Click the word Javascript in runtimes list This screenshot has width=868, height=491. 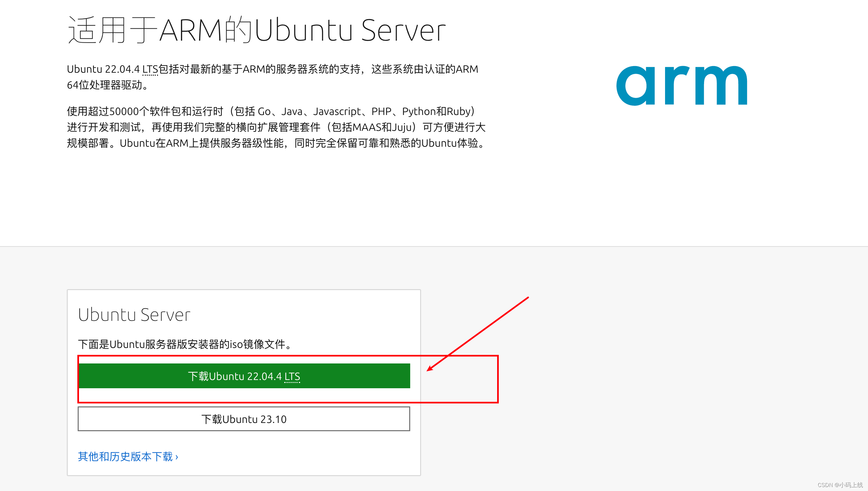337,111
